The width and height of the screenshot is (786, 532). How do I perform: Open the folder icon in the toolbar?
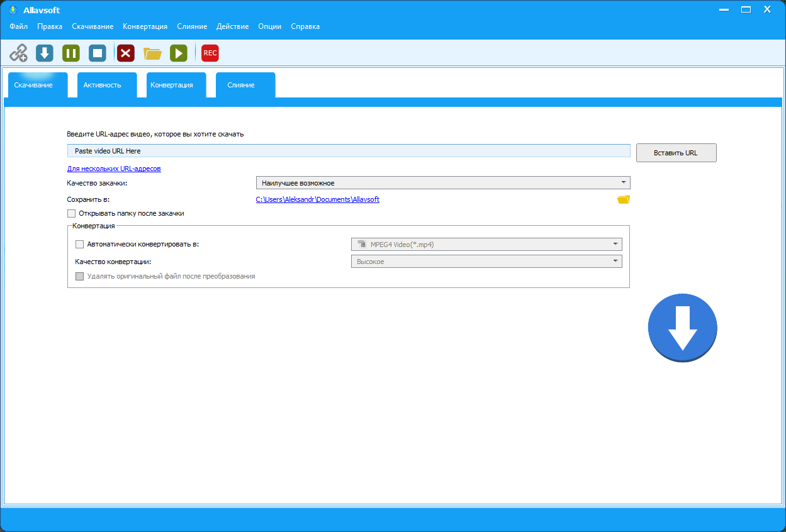152,53
